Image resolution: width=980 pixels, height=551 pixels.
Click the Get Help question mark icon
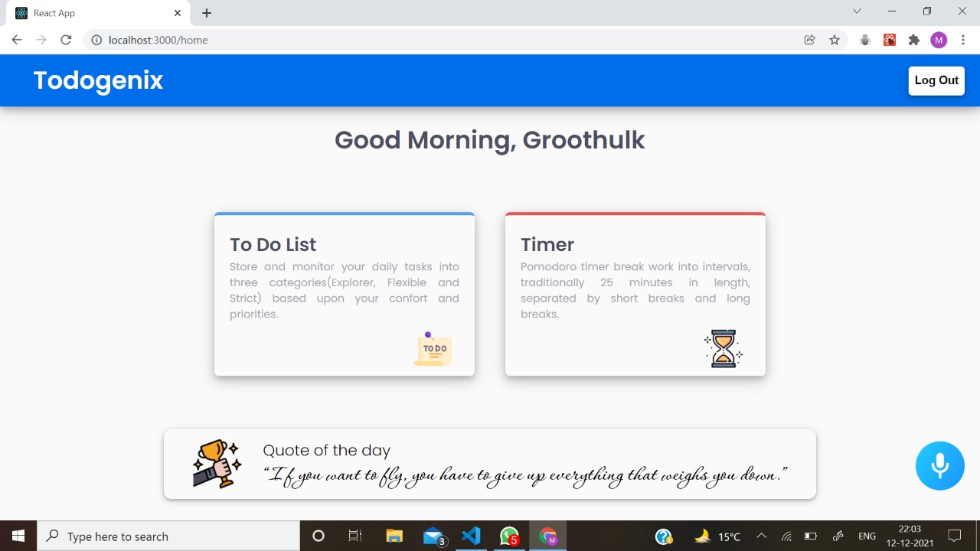(664, 536)
